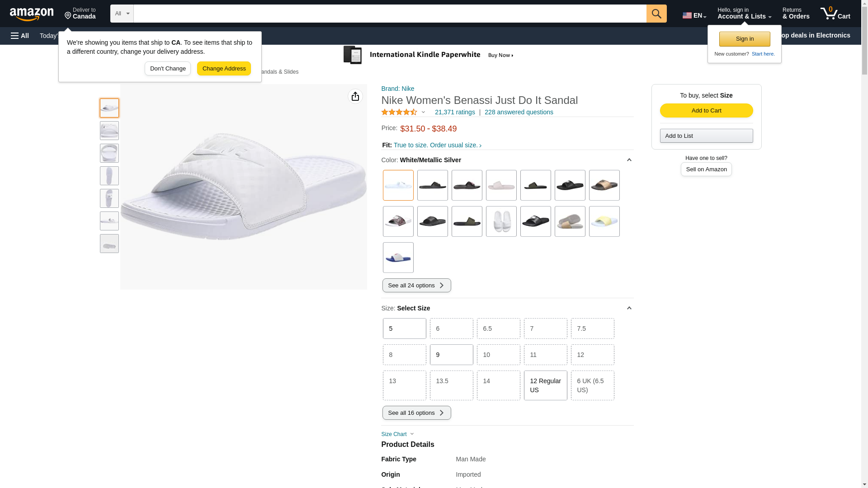
Task: Select size 12 Regular US option
Action: click(x=545, y=385)
